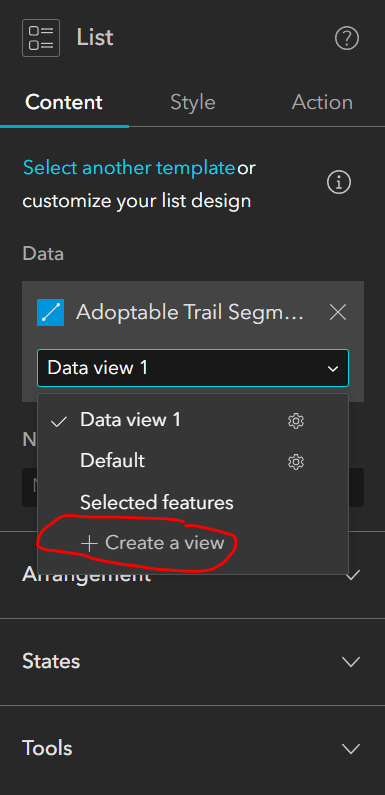Switch to the Action tab

coord(322,102)
